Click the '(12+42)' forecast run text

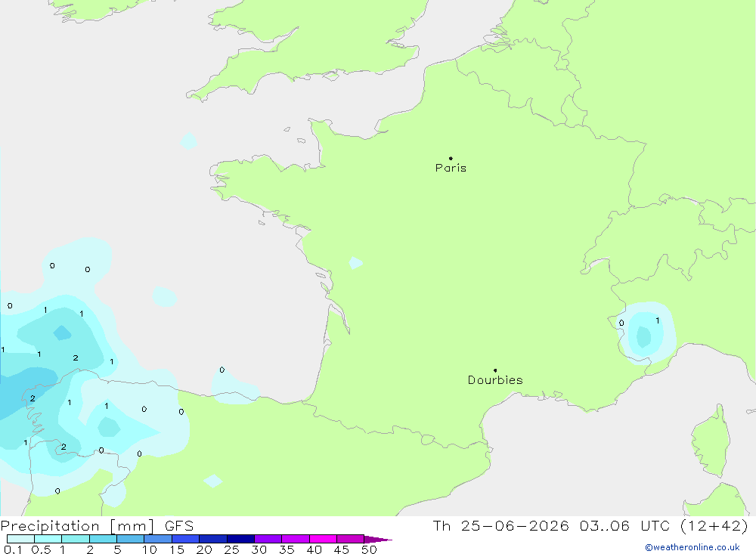[714, 526]
